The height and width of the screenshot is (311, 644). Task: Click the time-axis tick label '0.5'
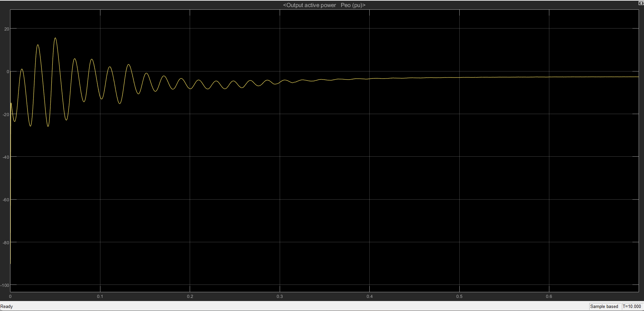[x=459, y=296]
